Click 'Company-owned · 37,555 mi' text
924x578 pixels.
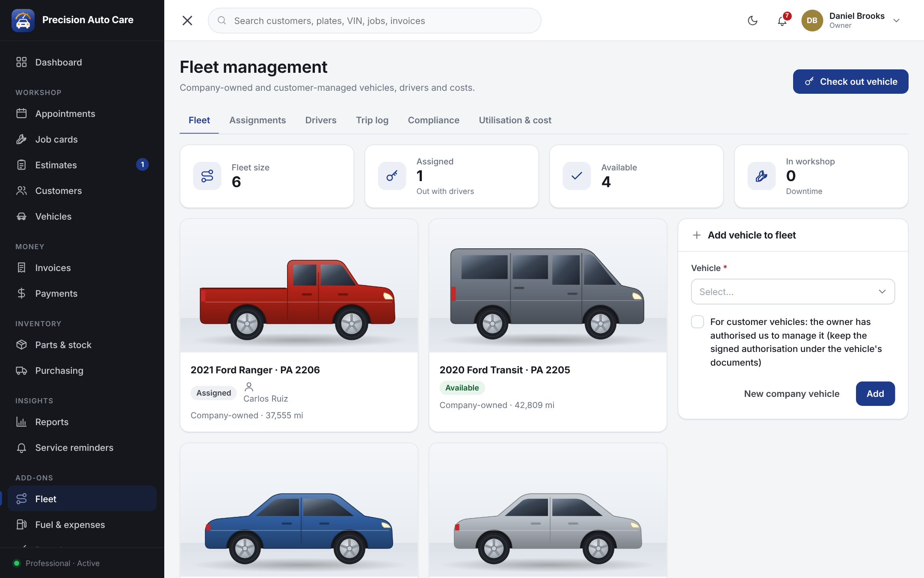(x=247, y=415)
